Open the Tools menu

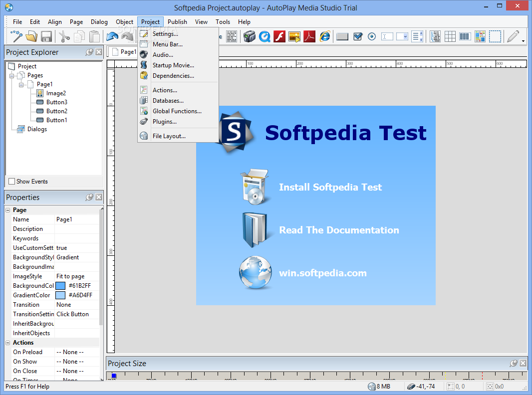(x=223, y=22)
